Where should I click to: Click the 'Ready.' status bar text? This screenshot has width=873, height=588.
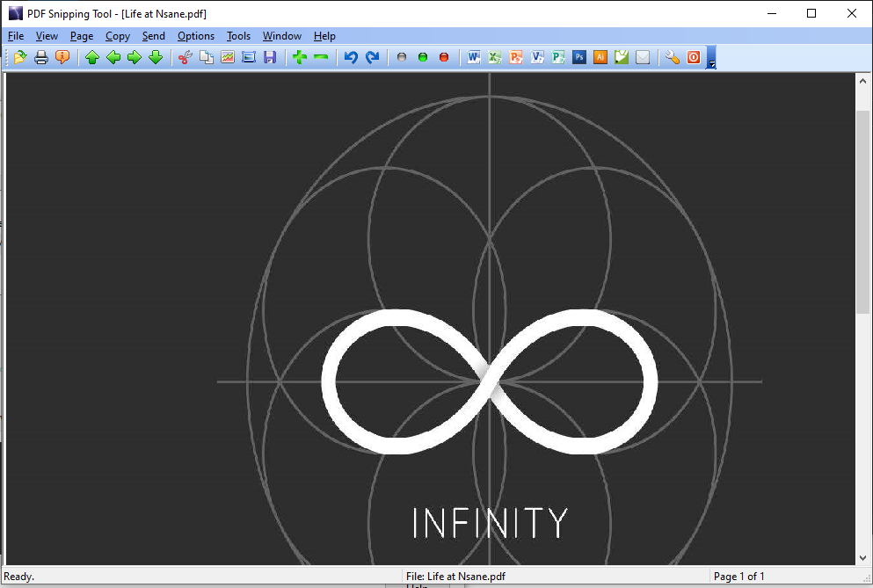19,577
